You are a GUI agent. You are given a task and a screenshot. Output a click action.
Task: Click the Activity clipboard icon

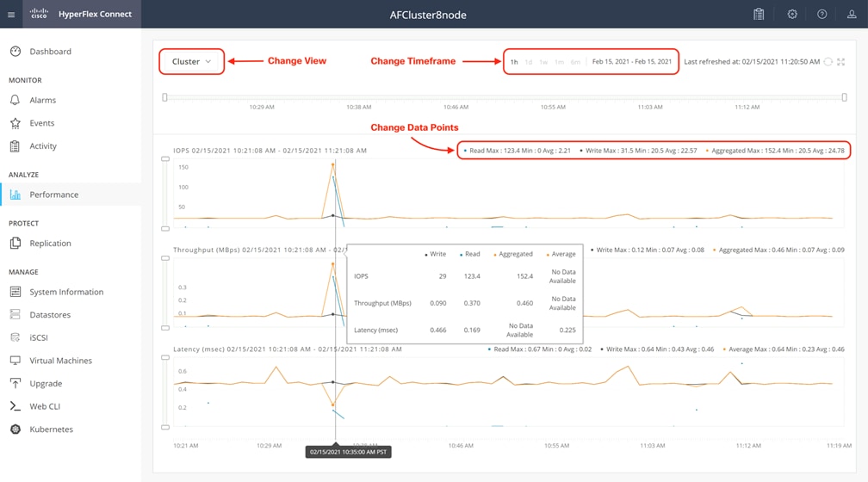(x=15, y=146)
